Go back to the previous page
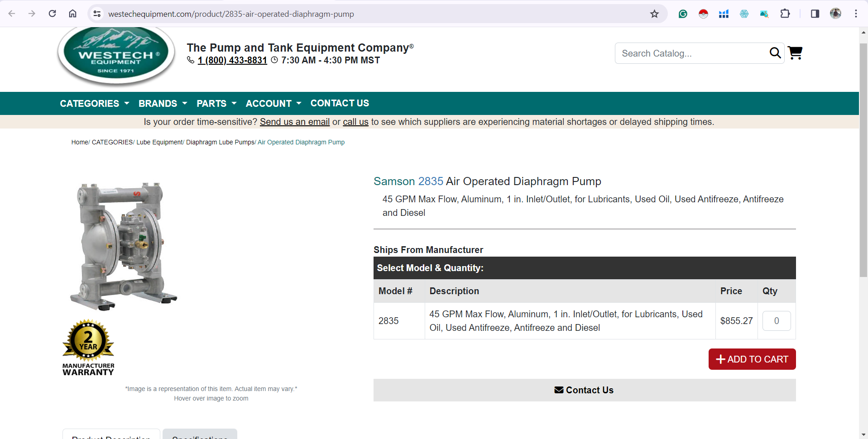Viewport: 868px width, 439px height. (12, 14)
